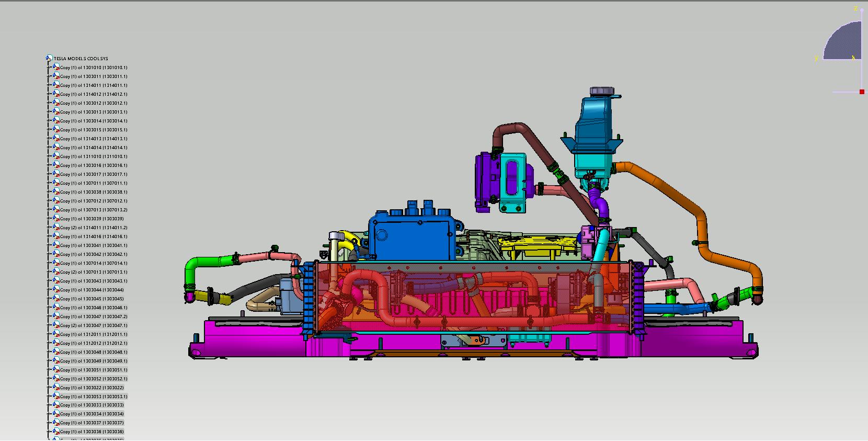The height and width of the screenshot is (441, 868).
Task: Expand the Copy (2) 1307013.1 tree node
Action: pyautogui.click(x=49, y=272)
